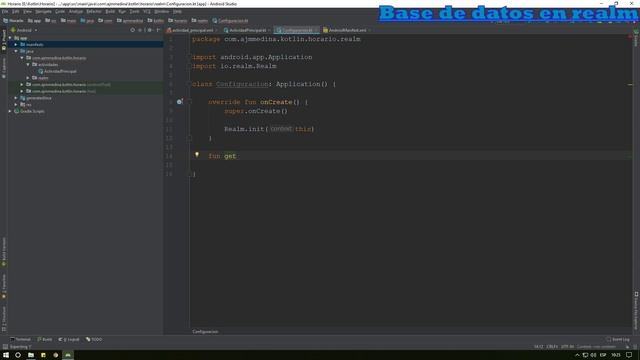Click the realm breadcrumb in navigation bar
640x360 pixels.
point(200,20)
